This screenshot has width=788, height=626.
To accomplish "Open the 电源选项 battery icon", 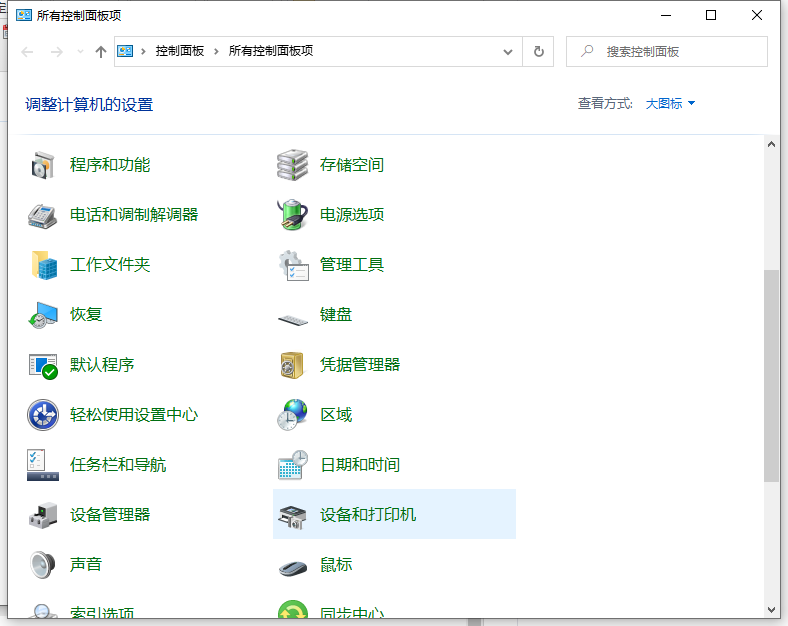I will click(x=292, y=216).
